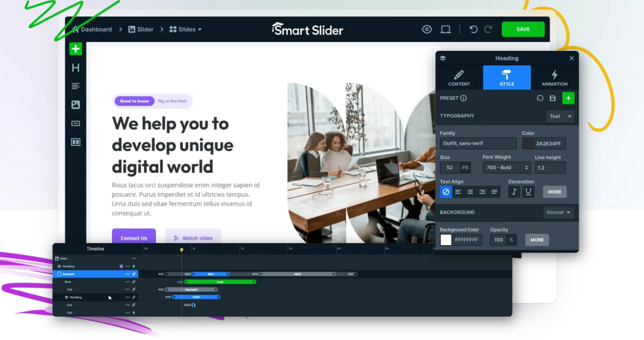Image resolution: width=644 pixels, height=340 pixels.
Task: Click the redo arrow in top bar
Action: [489, 30]
